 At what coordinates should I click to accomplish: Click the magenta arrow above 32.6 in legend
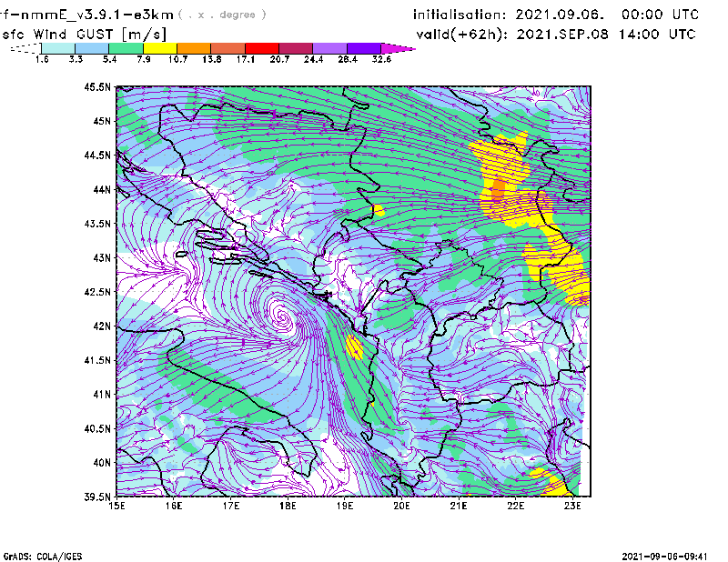click(397, 48)
